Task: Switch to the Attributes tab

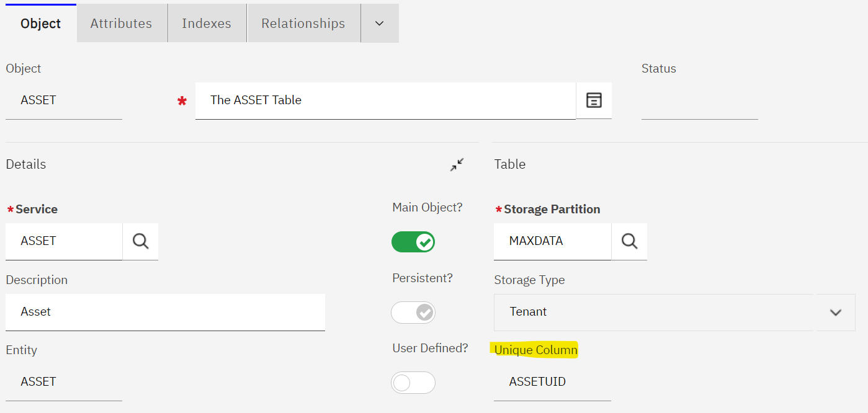Action: click(122, 23)
